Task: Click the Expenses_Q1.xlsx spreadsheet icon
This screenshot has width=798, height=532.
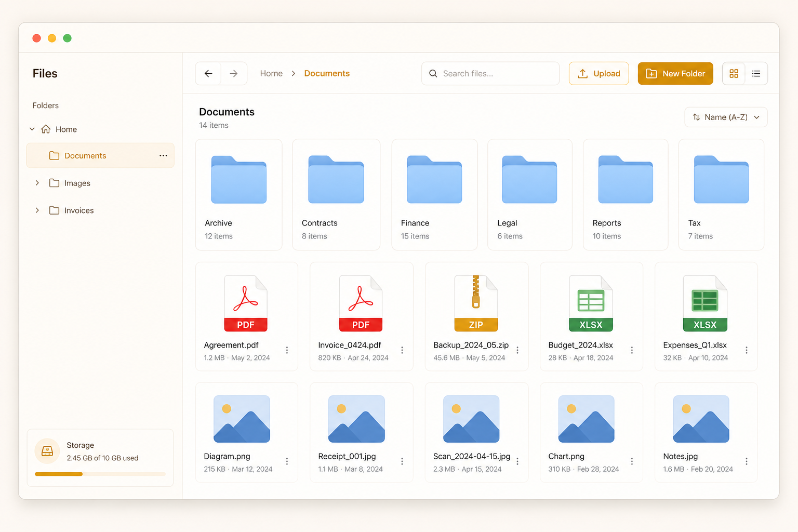Action: (x=705, y=303)
